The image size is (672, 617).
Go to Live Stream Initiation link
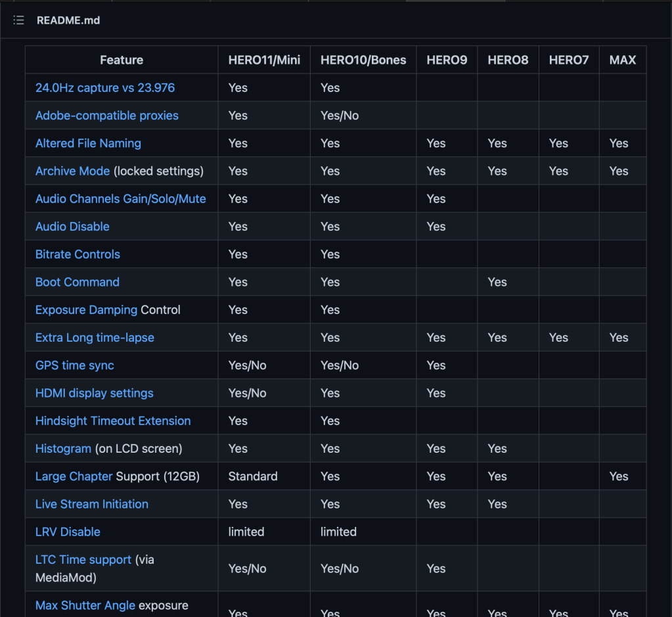[91, 504]
